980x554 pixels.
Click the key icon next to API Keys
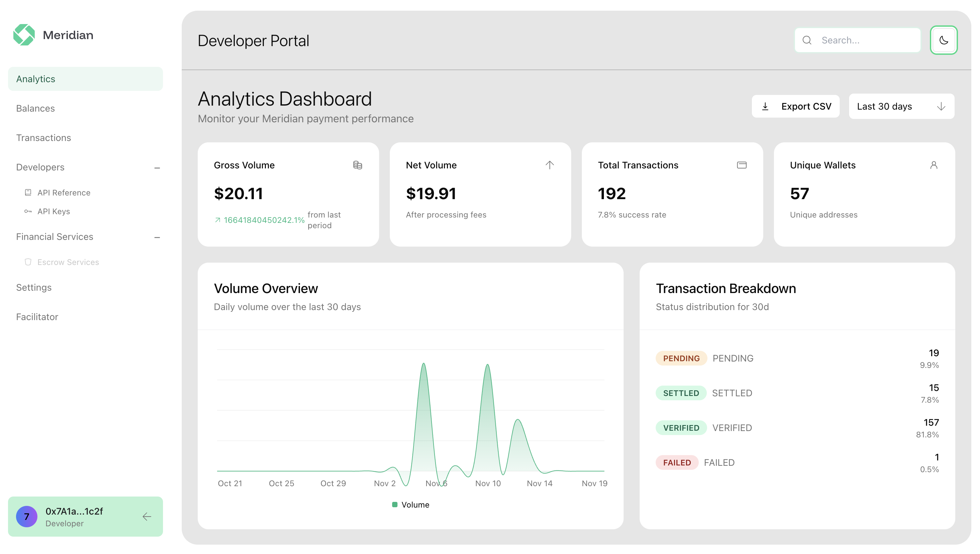click(28, 212)
